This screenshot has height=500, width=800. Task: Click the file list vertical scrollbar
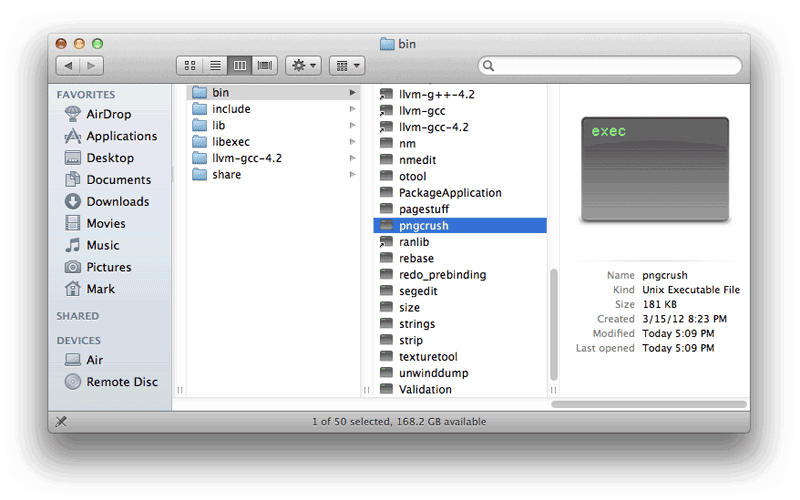coord(553,330)
